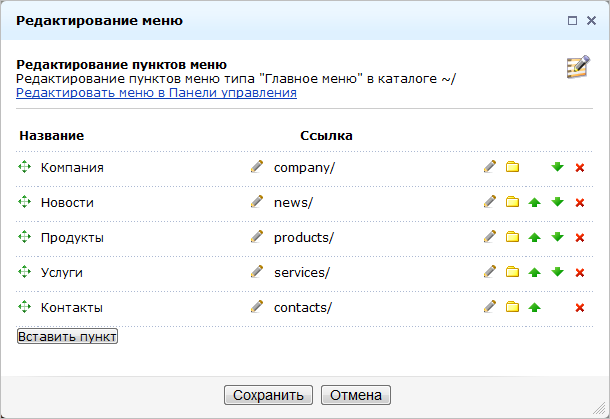
Task: Edit the name Новости with pencil icon
Action: tap(257, 202)
